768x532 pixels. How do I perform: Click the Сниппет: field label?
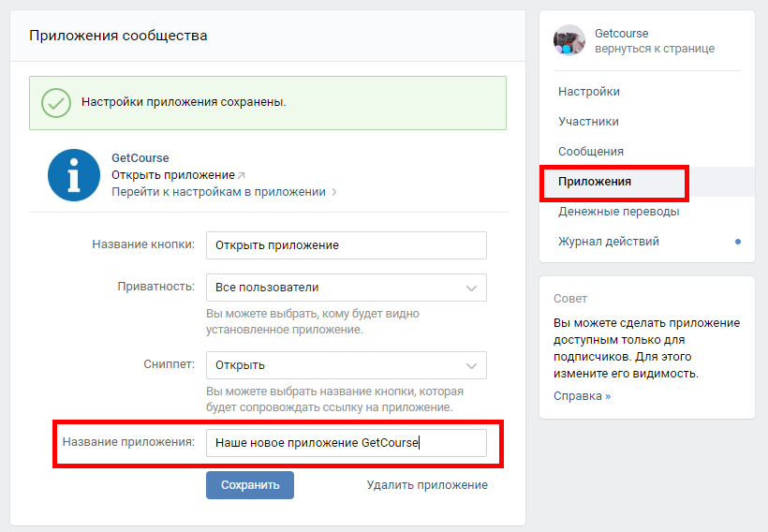(169, 364)
